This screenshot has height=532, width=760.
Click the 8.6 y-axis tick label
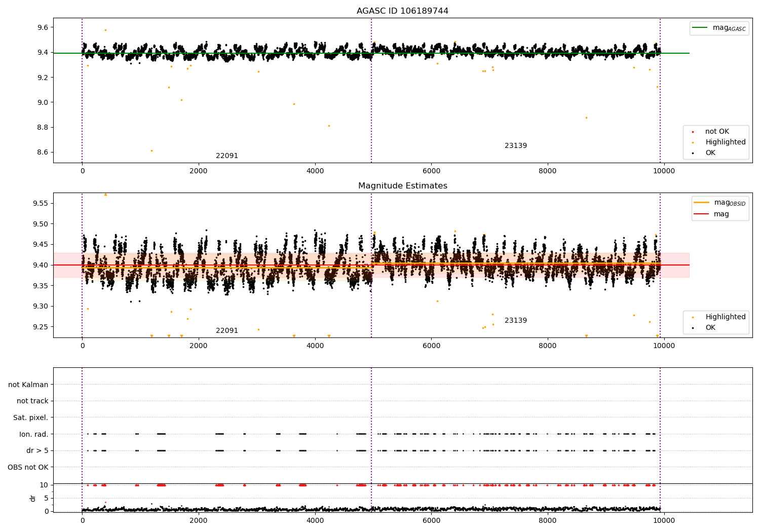(43, 152)
